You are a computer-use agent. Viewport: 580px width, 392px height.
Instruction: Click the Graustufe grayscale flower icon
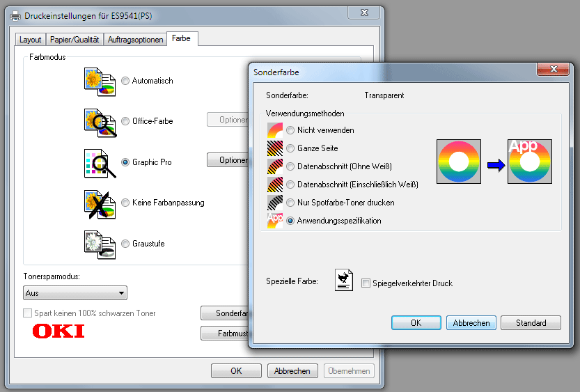point(99,244)
